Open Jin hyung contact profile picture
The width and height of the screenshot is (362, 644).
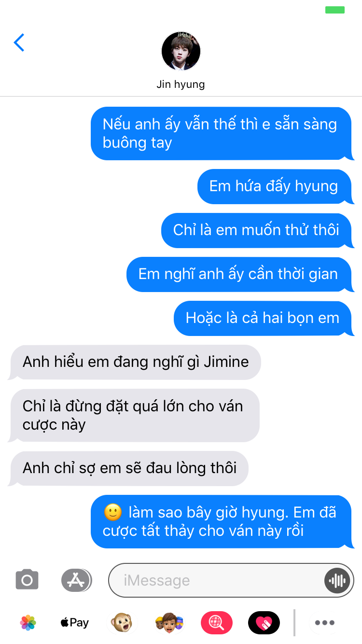[181, 51]
